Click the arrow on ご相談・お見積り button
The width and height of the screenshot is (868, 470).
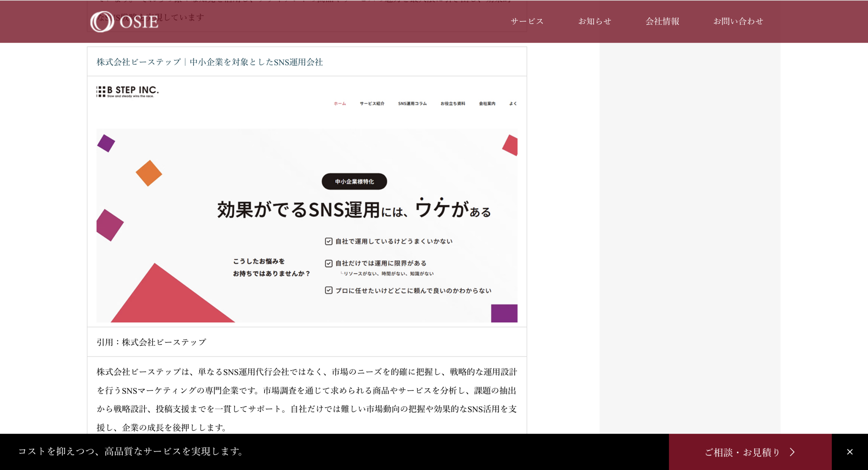792,452
